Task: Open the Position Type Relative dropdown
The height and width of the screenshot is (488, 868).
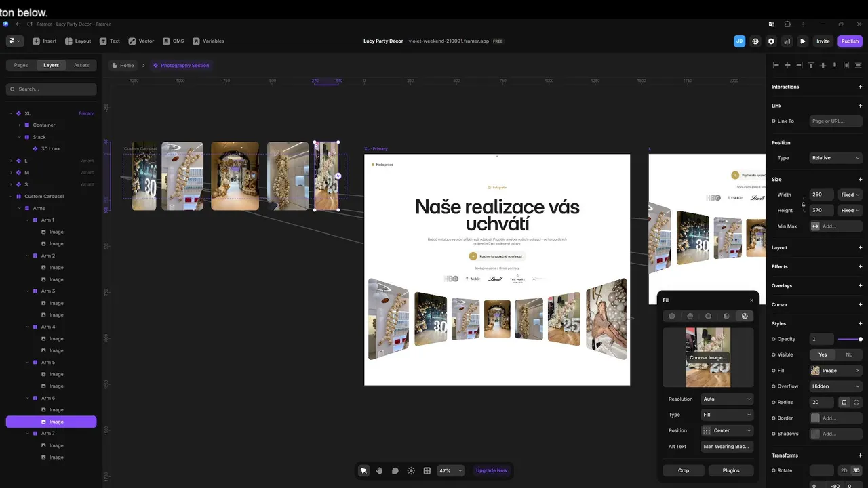Action: pyautogui.click(x=836, y=158)
